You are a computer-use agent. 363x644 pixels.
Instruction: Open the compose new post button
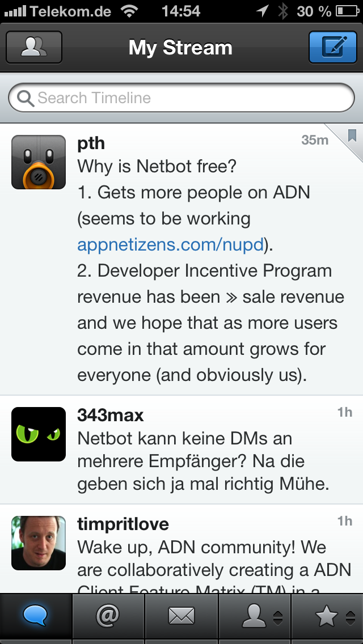(x=331, y=47)
